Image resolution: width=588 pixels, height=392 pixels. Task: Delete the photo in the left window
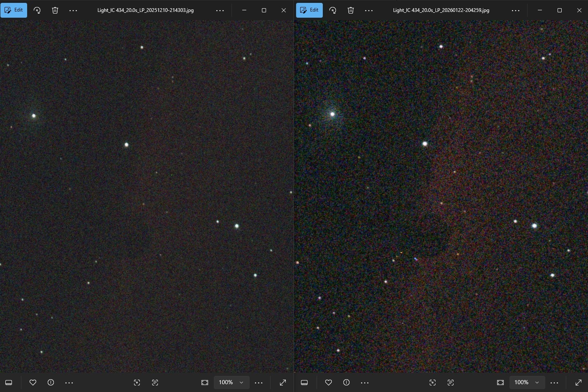(x=55, y=10)
